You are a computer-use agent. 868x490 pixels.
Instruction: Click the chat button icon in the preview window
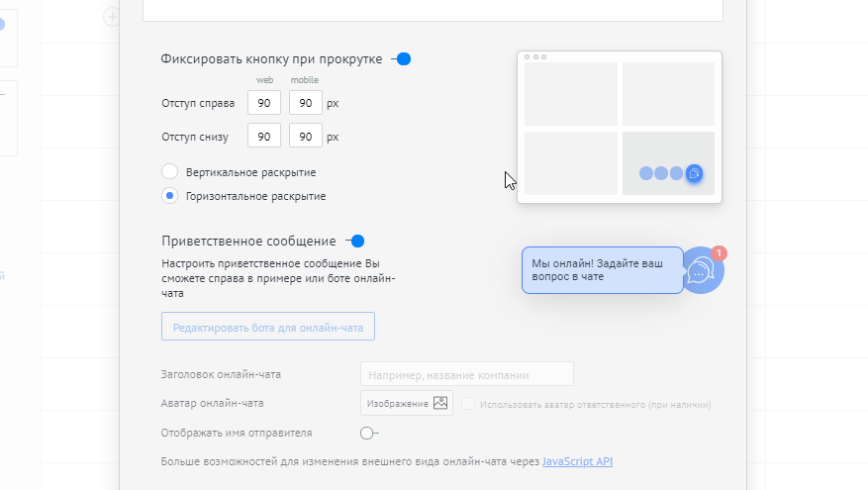coord(695,173)
